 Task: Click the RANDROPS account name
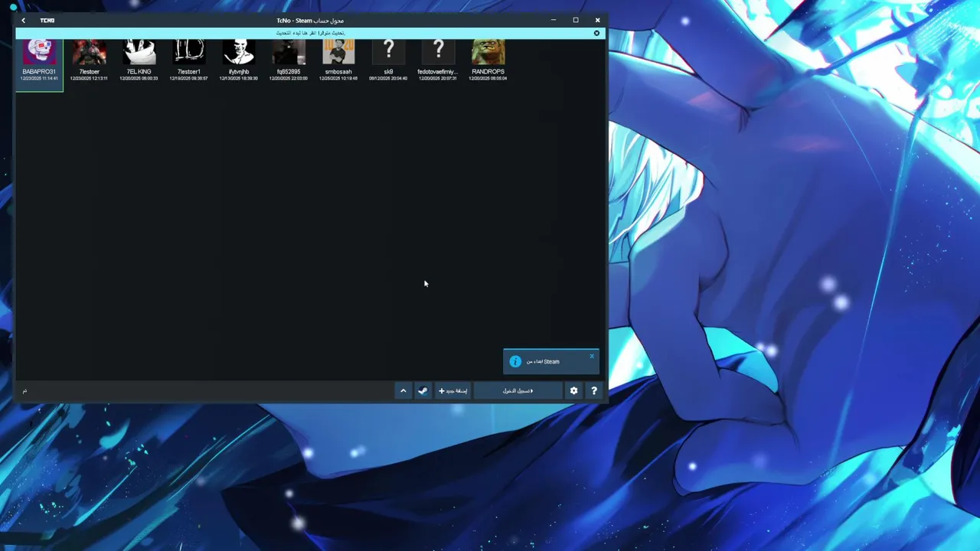coord(488,72)
